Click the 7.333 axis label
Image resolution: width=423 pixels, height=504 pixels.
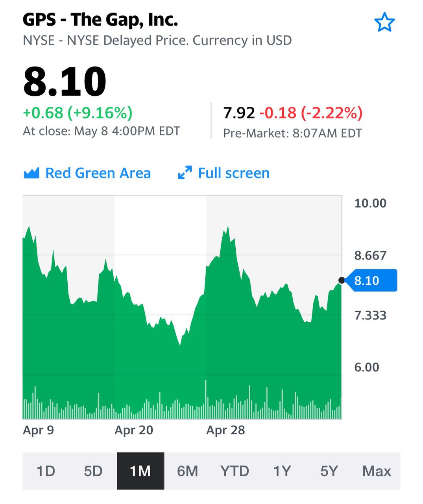coord(370,315)
